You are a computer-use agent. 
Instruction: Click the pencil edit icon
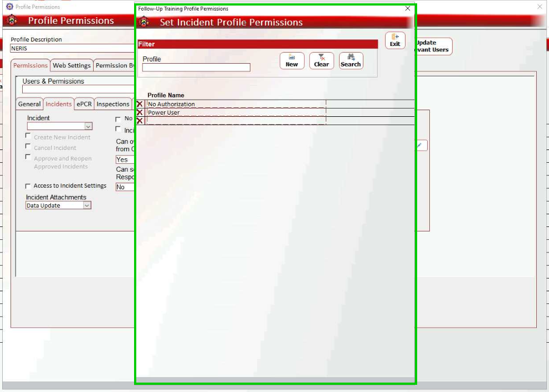(x=421, y=145)
